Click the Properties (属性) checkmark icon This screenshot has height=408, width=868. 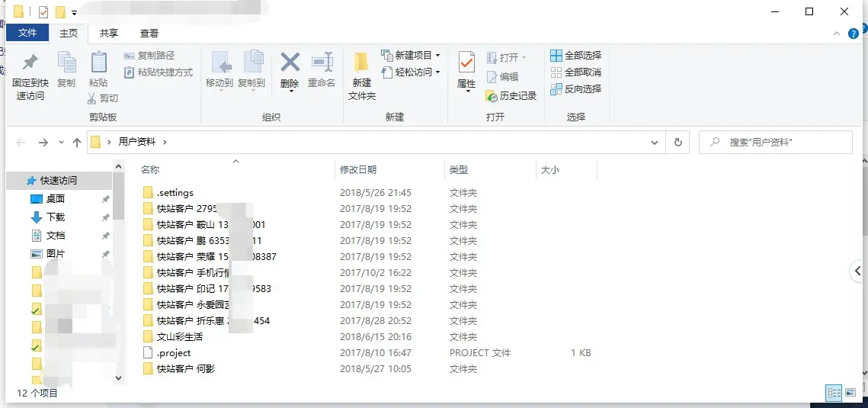point(466,63)
